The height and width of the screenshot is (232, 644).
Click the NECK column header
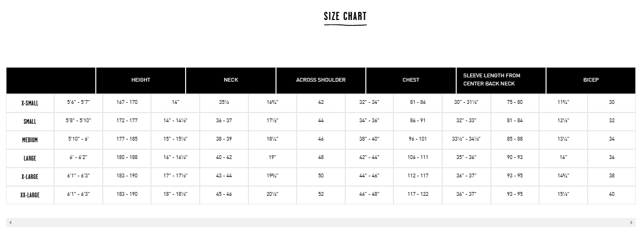[x=231, y=80]
